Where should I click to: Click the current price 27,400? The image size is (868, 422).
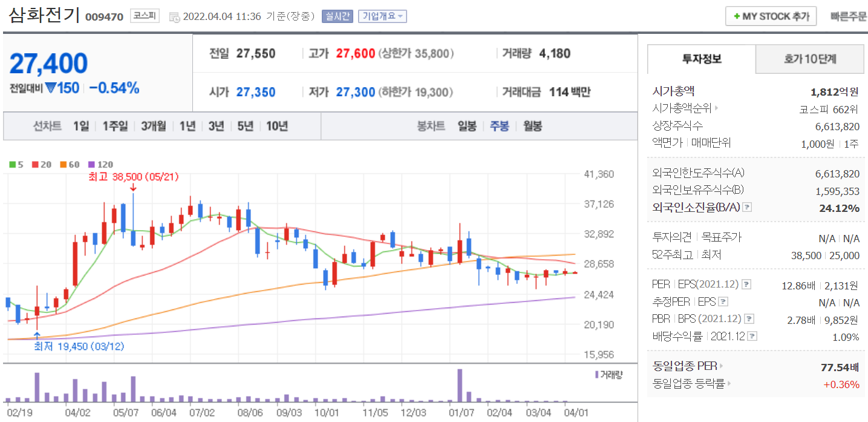click(x=48, y=63)
